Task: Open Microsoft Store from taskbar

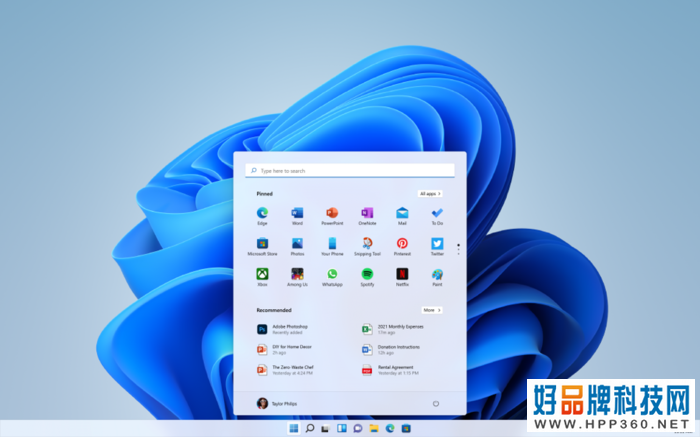Action: click(406, 429)
